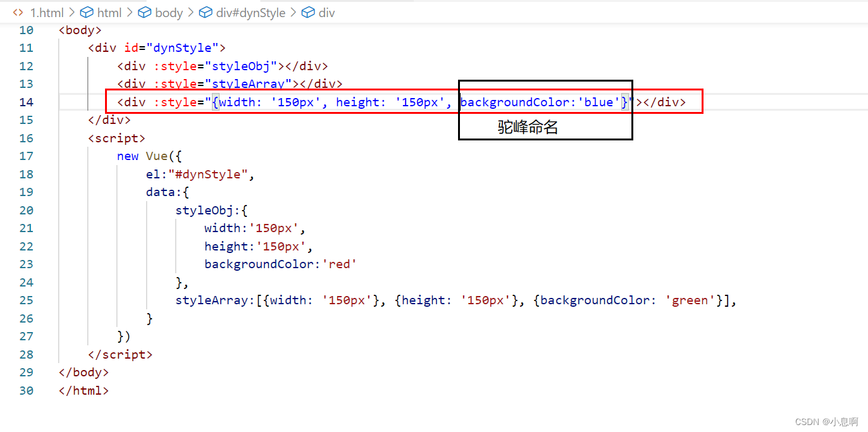The image size is (868, 432).
Task: Click line number 16 in the gutter
Action: click(26, 138)
